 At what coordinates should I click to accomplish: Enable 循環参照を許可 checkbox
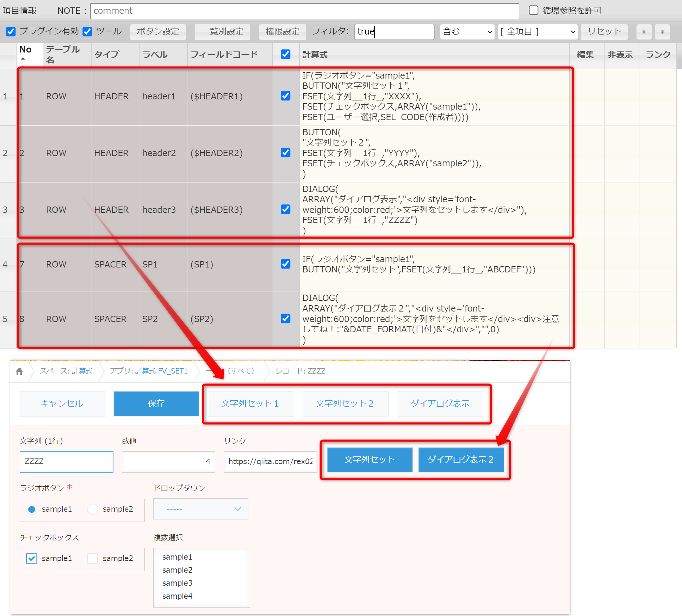(533, 10)
